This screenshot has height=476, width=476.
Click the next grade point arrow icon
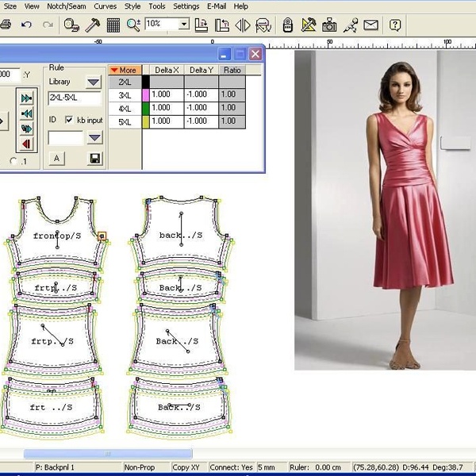[x=26, y=98]
